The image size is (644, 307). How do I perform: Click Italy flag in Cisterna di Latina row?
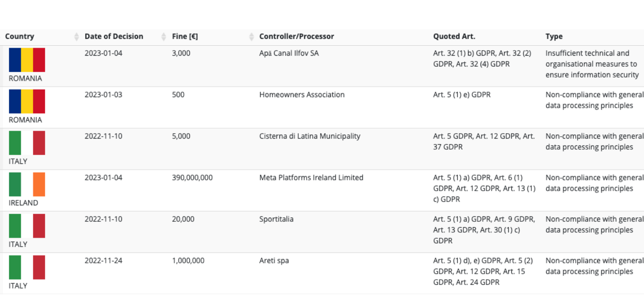pyautogui.click(x=27, y=143)
